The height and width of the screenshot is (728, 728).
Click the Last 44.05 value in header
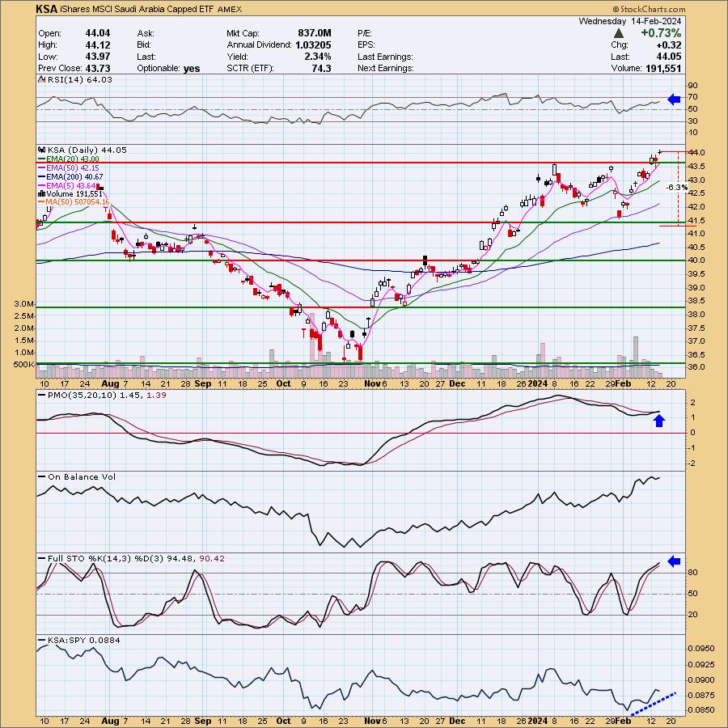pos(669,57)
